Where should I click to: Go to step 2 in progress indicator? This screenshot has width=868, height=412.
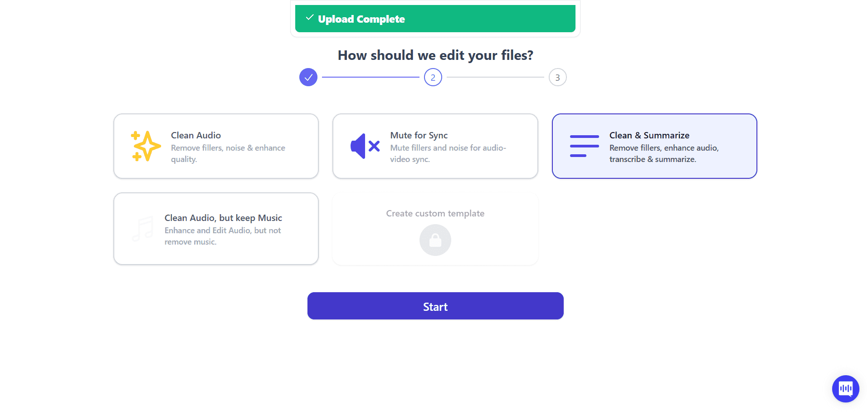tap(433, 77)
